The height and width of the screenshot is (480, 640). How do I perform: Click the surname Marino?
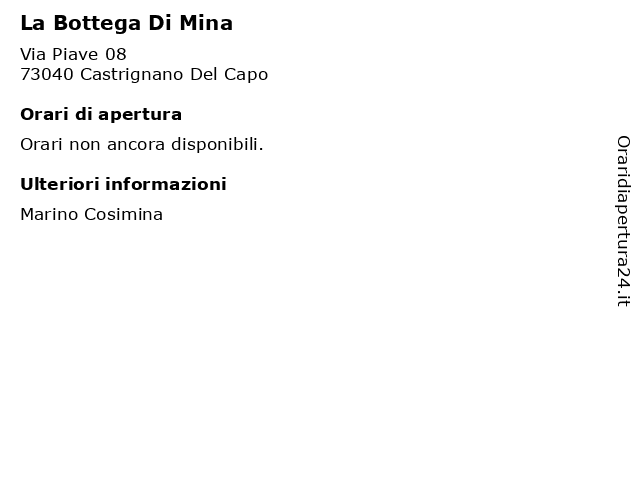point(49,214)
